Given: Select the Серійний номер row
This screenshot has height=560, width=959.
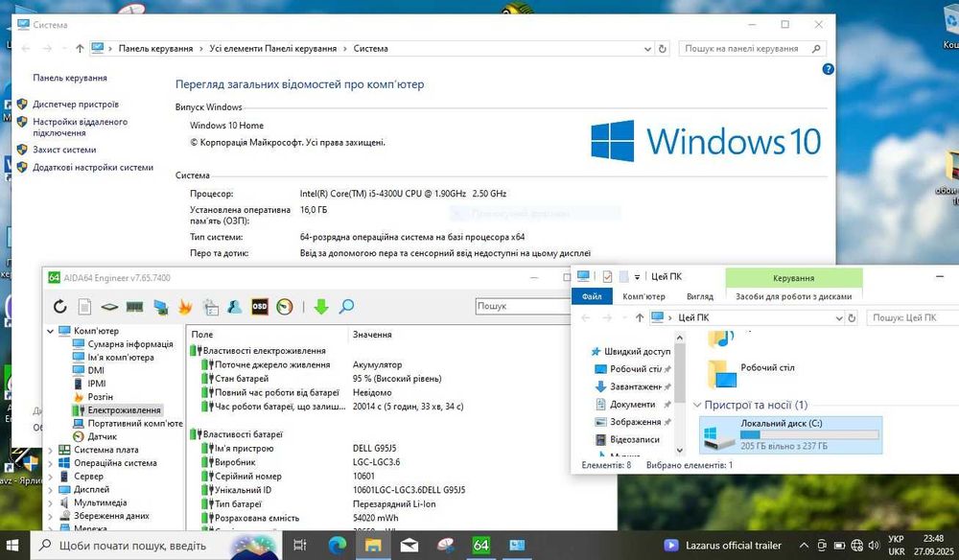Looking at the screenshot, I should (247, 476).
